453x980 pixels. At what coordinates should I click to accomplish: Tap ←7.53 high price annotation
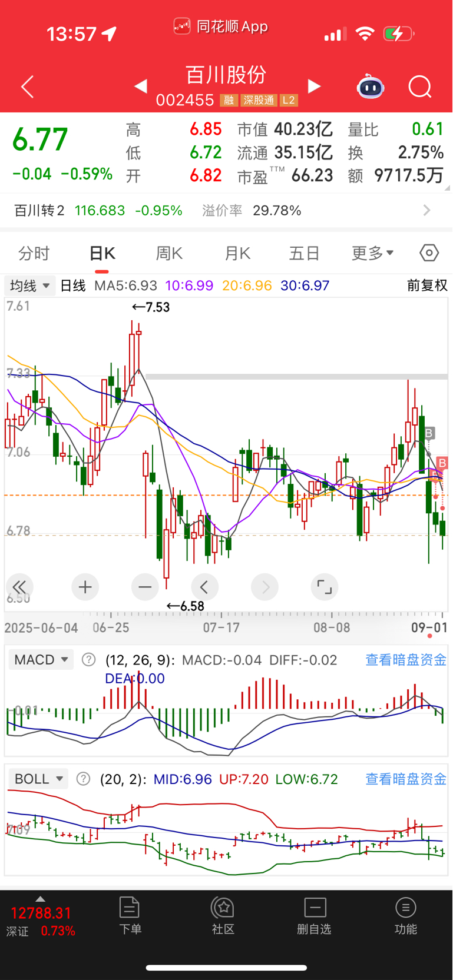[151, 307]
